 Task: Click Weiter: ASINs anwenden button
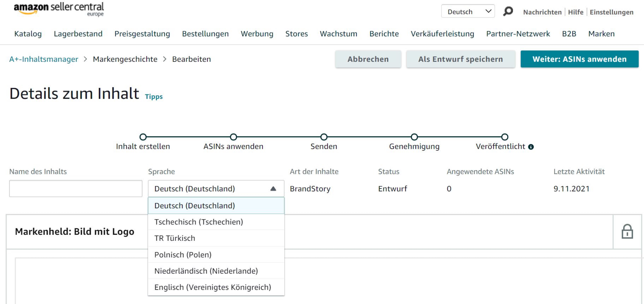tap(579, 59)
